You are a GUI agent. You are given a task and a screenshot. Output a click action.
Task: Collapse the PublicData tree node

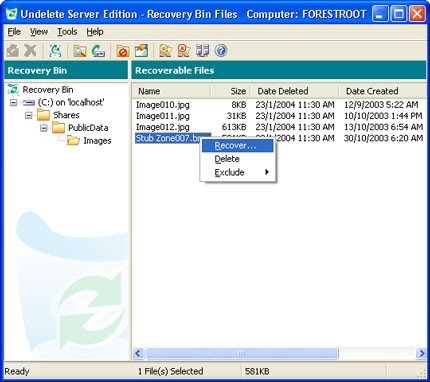[x=44, y=128]
